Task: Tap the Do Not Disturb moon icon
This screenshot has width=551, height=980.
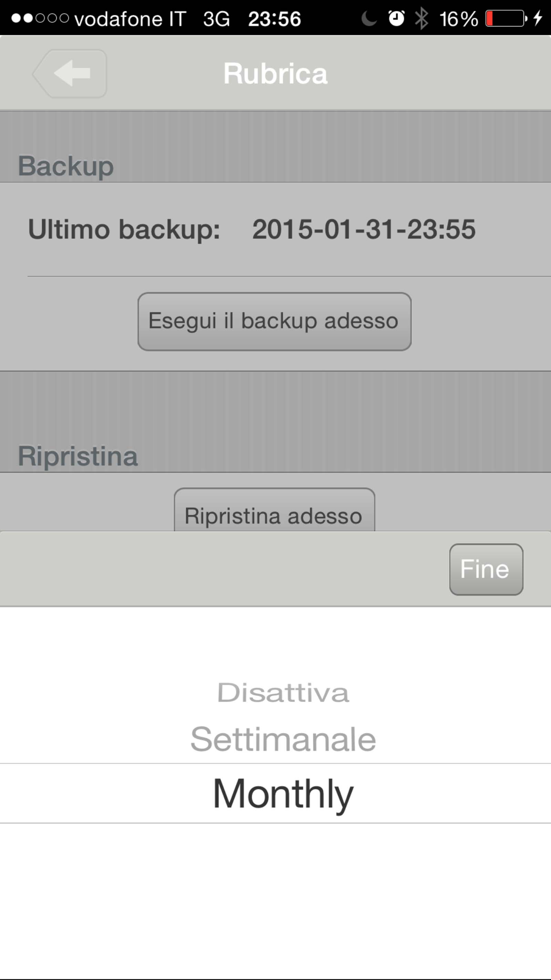Action: [369, 18]
